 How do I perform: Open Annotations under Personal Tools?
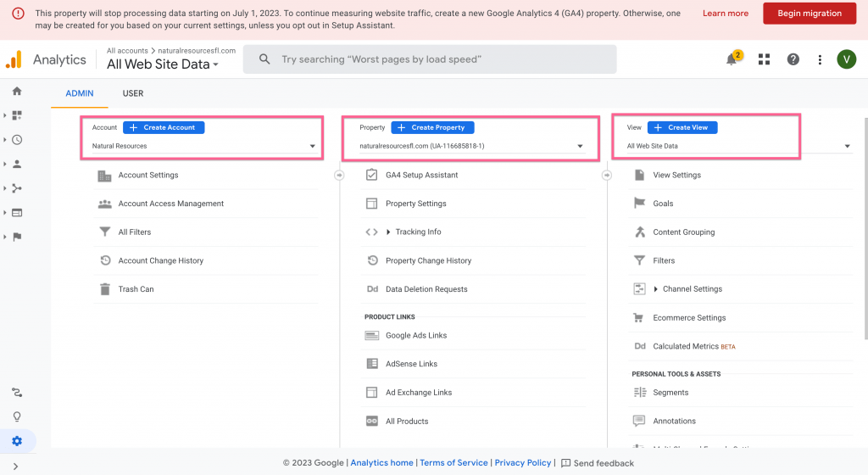tap(674, 422)
